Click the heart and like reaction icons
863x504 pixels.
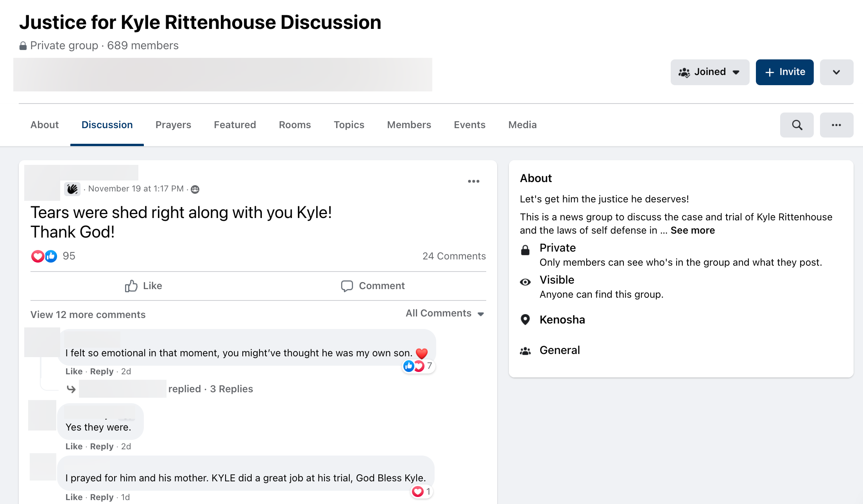[x=44, y=256]
